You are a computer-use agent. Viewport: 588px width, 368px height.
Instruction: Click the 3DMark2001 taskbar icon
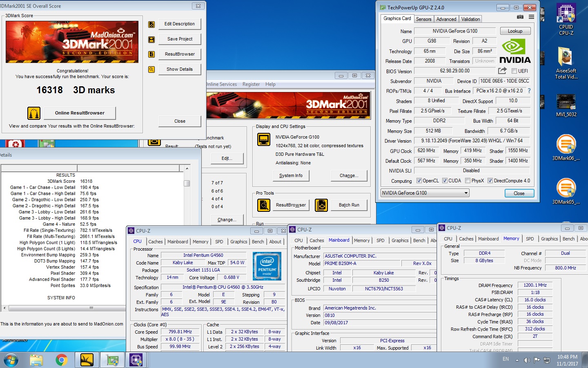click(87, 360)
